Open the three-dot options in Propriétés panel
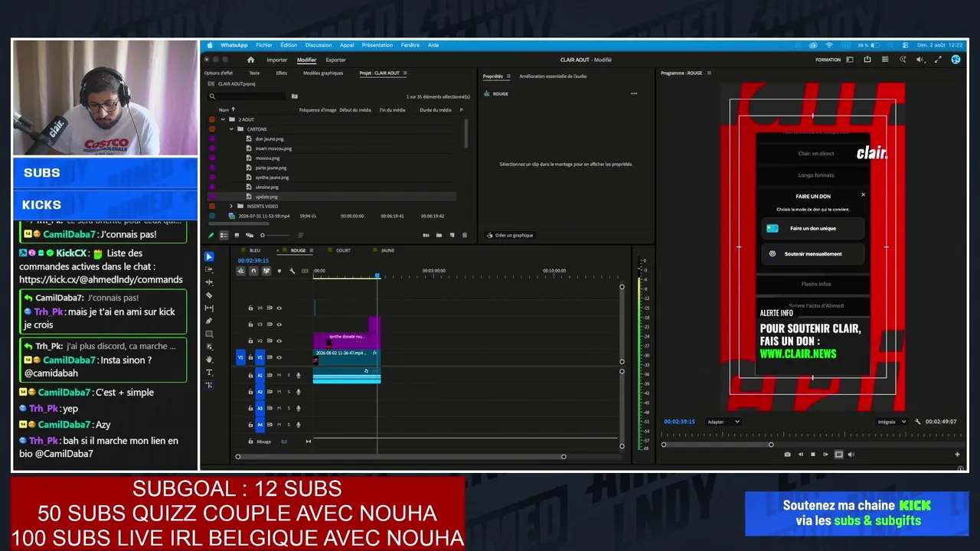This screenshot has width=980, height=551. pos(634,94)
